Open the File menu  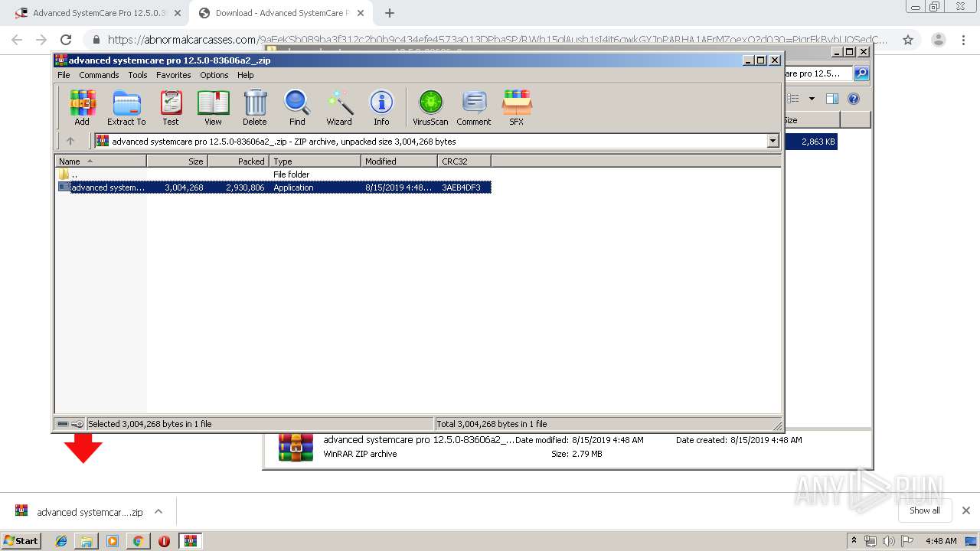64,75
